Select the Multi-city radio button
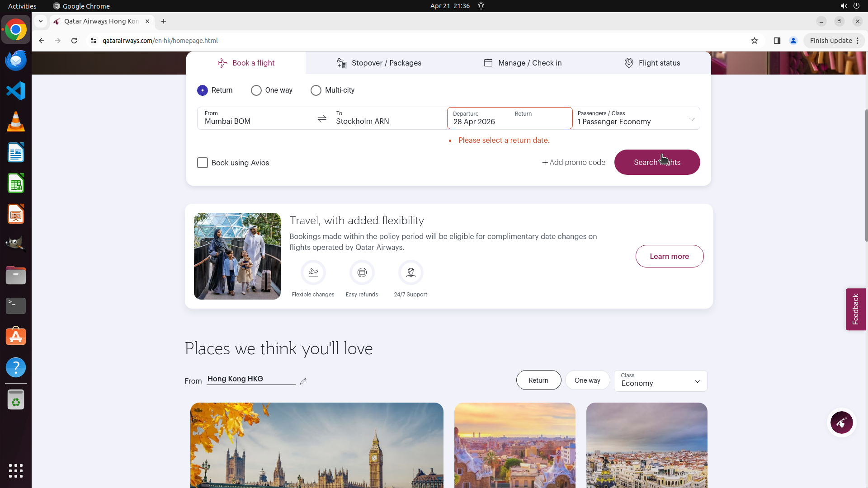 (x=316, y=90)
